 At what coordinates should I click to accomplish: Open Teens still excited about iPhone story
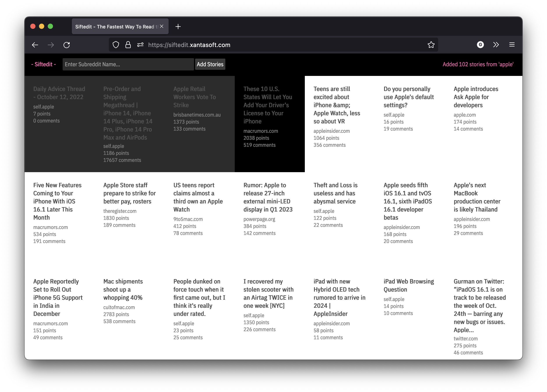pos(337,105)
